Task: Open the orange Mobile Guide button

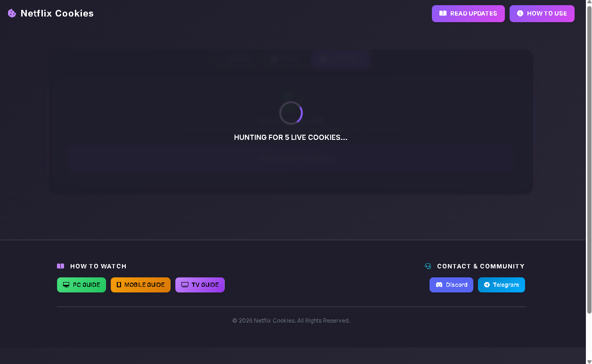Action: point(140,285)
